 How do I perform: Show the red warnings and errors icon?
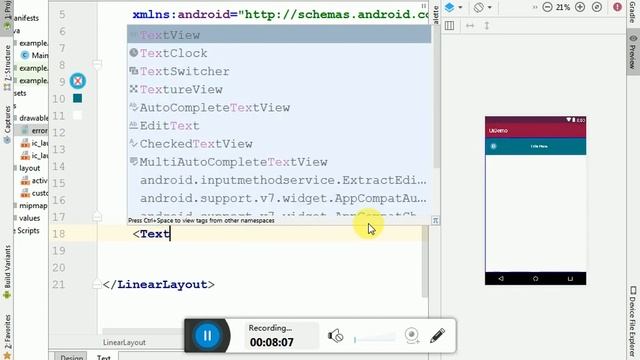617,7
